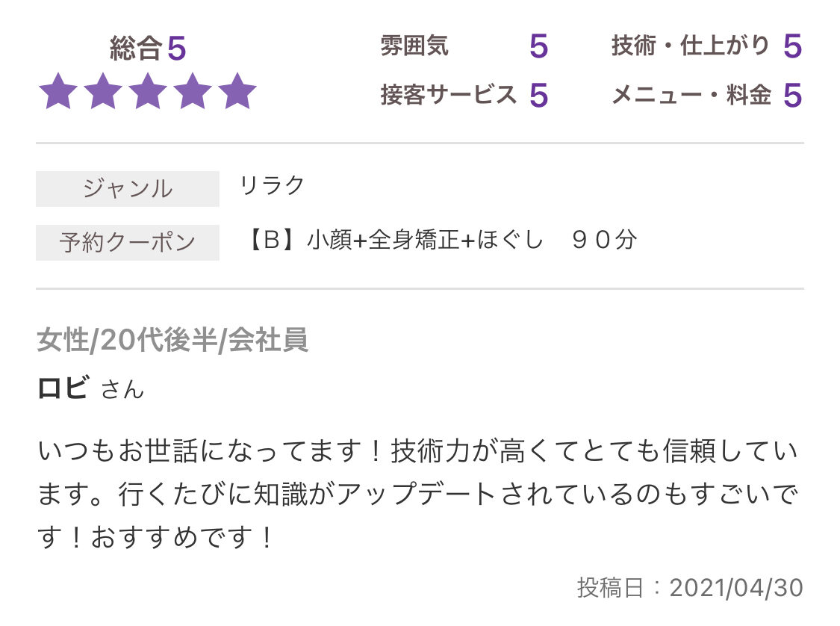This screenshot has height=626, width=840.
Task: Click the first purple rating star
Action: [x=57, y=92]
